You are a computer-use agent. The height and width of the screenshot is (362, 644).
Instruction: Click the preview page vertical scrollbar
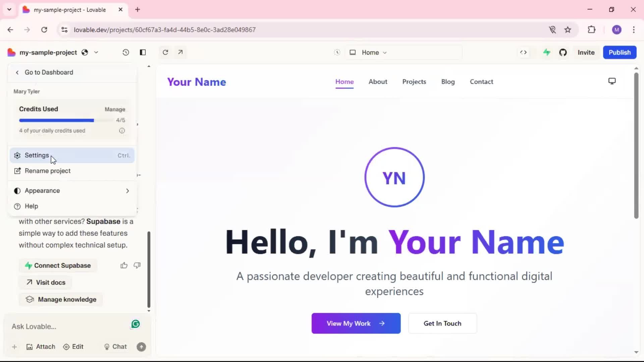(636, 146)
